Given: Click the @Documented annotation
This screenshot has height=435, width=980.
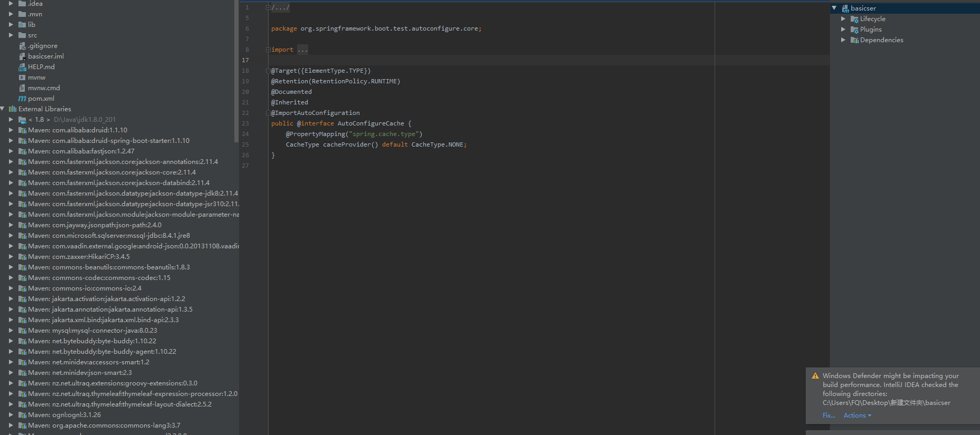Looking at the screenshot, I should [x=291, y=92].
